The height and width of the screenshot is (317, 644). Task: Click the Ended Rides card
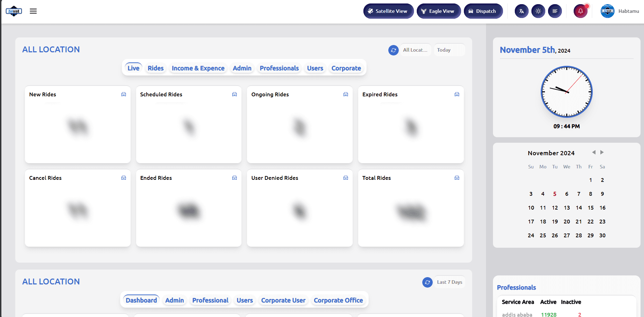point(189,208)
